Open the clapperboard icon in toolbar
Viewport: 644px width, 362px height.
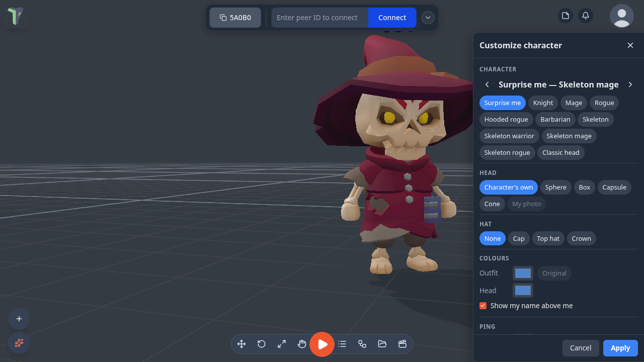[402, 344]
